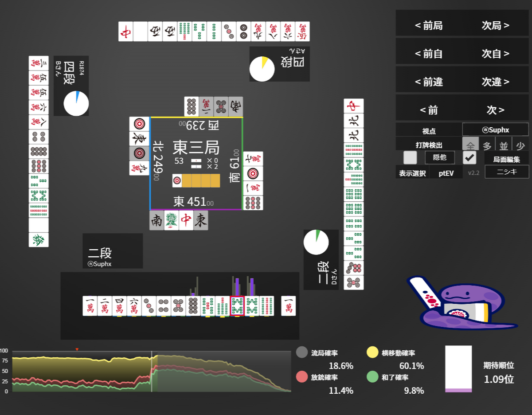Click the 東 451 score text

coord(193,202)
